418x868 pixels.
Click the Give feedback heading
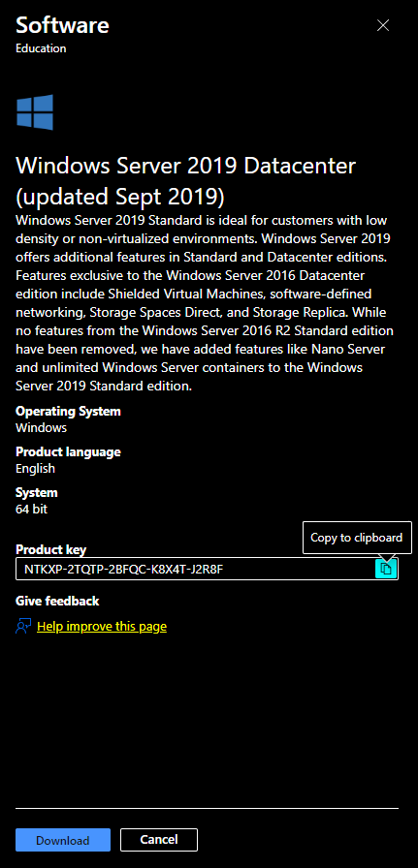point(57,601)
